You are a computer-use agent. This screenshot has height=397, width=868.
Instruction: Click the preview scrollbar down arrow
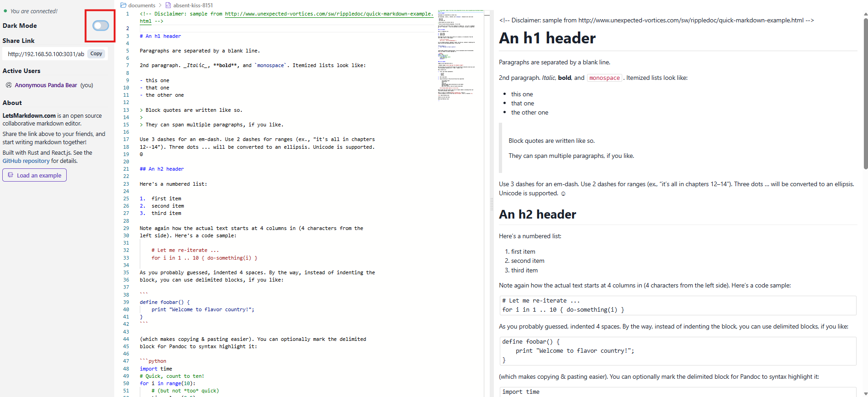tap(865, 393)
